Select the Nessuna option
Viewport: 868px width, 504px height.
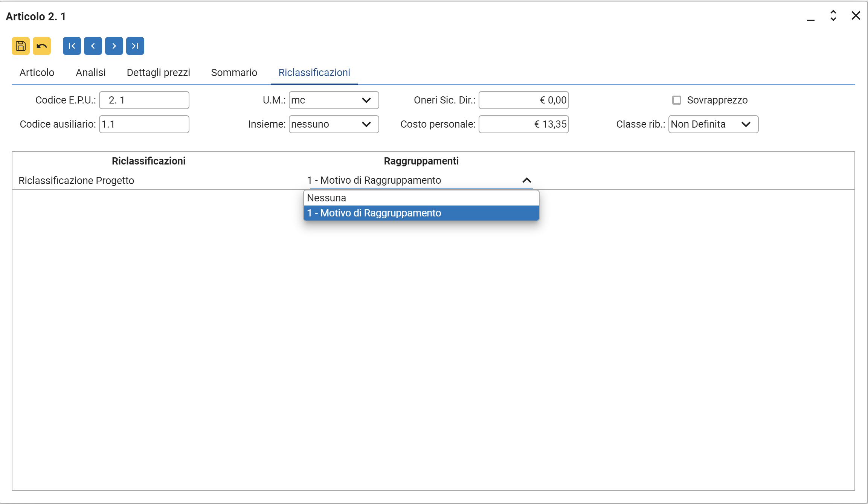pyautogui.click(x=421, y=198)
